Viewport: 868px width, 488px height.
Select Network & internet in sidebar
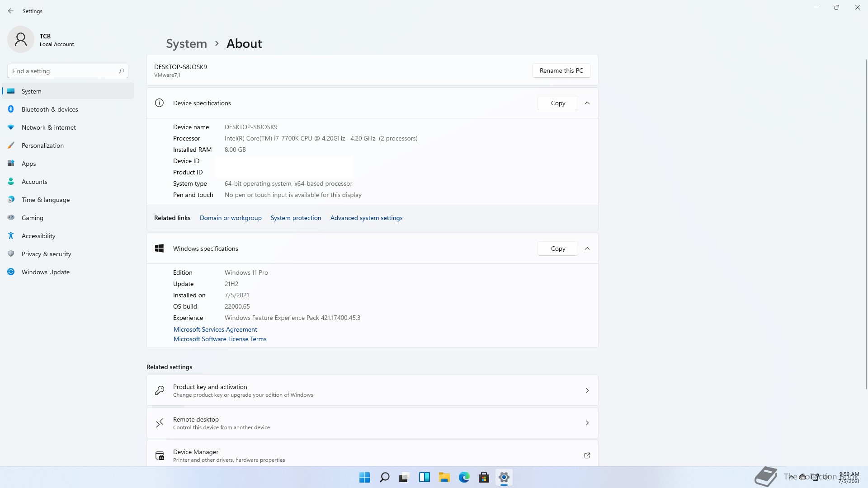[68, 127]
